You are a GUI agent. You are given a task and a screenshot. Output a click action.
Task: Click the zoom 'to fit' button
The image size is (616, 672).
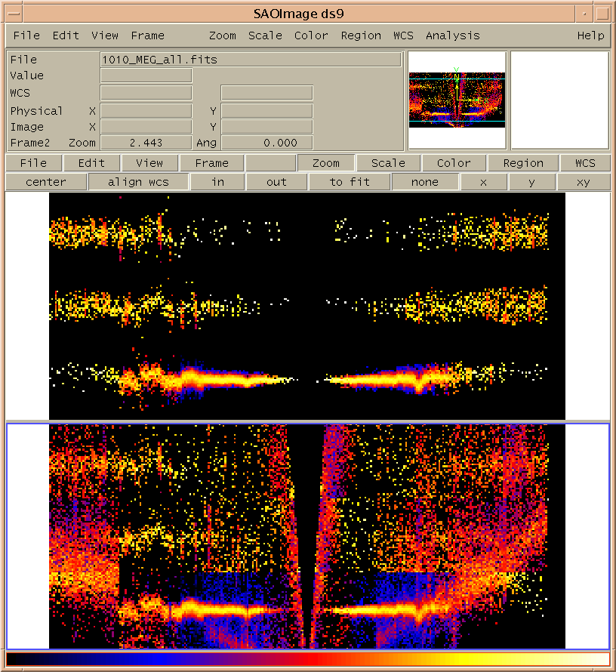click(350, 182)
